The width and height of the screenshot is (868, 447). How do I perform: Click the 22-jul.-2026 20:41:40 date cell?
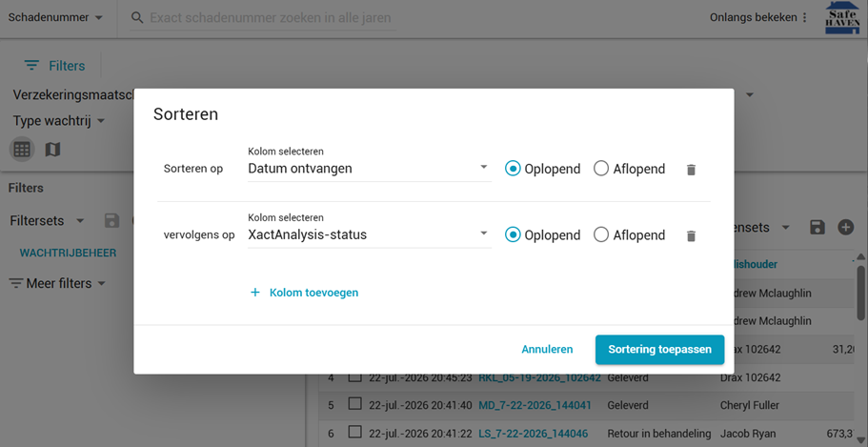421,405
